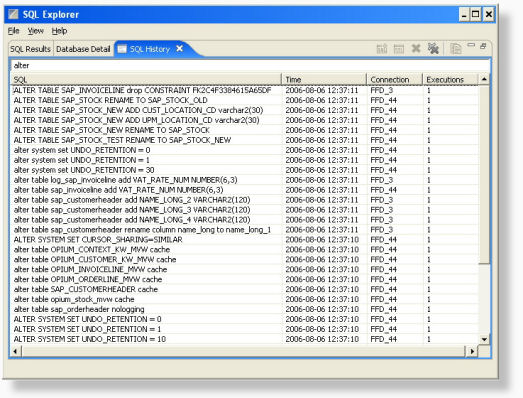Select lowercase 'alter system set UNDO_RETENTION = 1' row
The width and height of the screenshot is (523, 398).
[x=245, y=160]
